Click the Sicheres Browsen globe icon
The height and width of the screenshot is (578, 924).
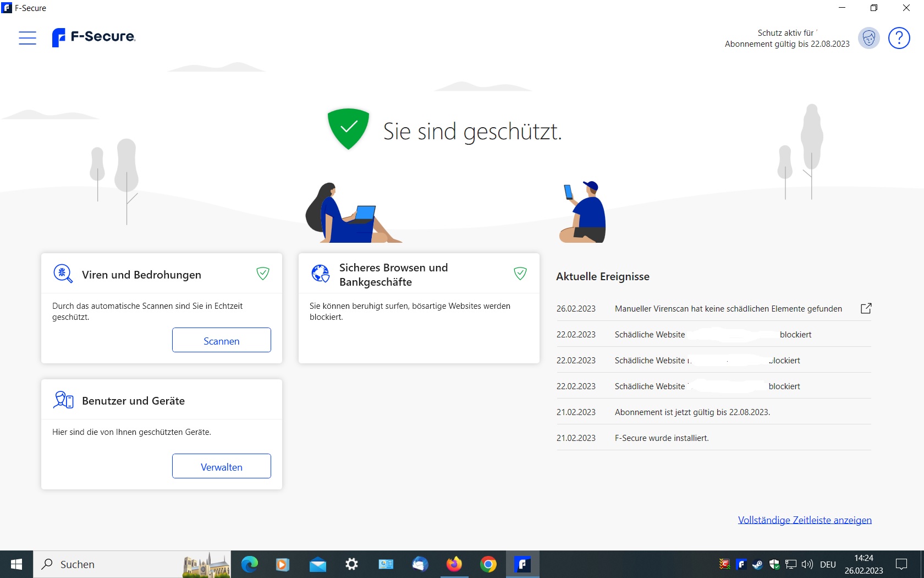point(320,274)
